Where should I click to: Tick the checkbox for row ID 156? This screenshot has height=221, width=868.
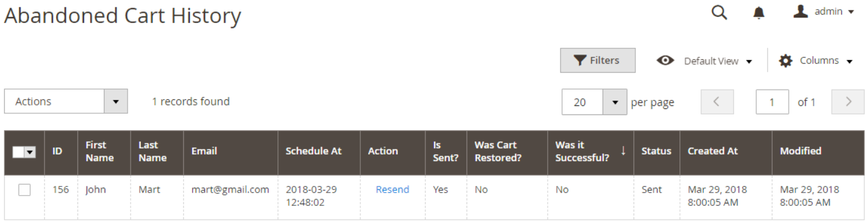click(24, 190)
